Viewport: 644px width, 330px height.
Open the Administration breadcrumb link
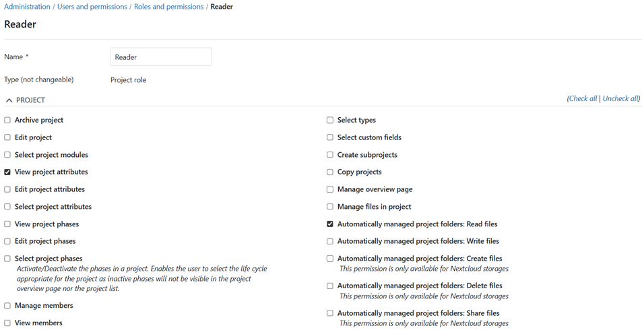tap(27, 7)
